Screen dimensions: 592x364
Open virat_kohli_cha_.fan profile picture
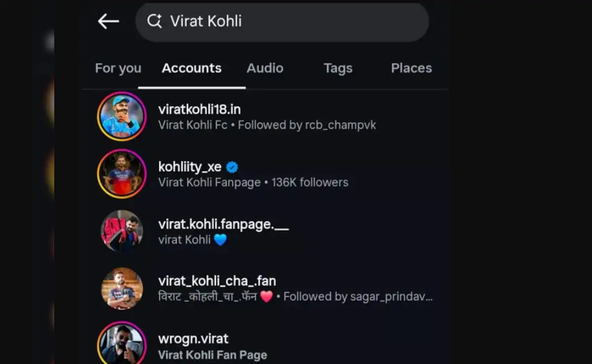tap(121, 289)
